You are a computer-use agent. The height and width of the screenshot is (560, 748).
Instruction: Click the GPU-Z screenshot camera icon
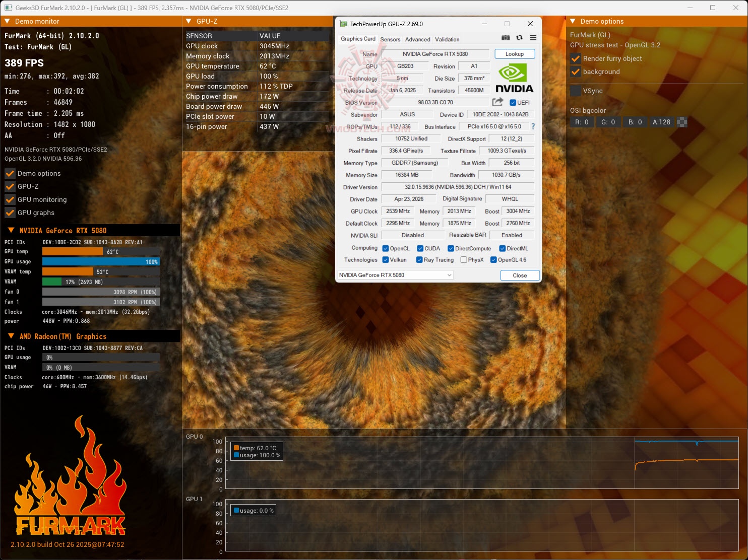(x=506, y=38)
